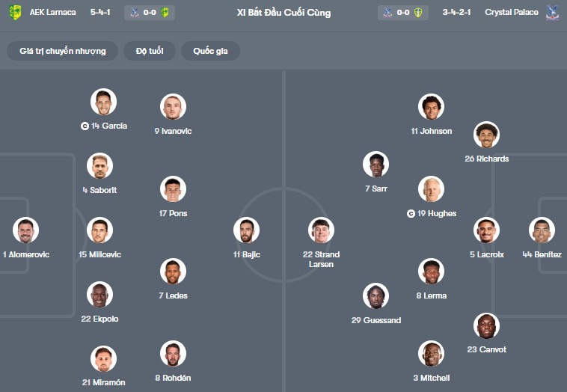Select captain García's player photo

point(104,102)
